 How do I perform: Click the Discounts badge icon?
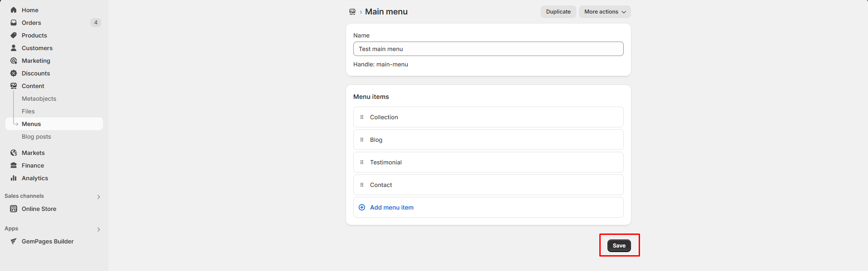click(x=14, y=73)
